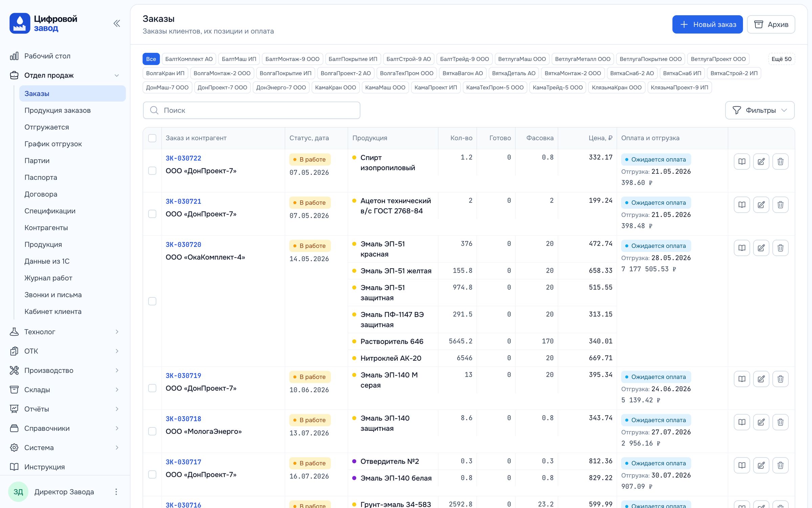This screenshot has height=508, width=812.
Task: Select the checkbox for order ЗК-030717
Action: [x=152, y=474]
